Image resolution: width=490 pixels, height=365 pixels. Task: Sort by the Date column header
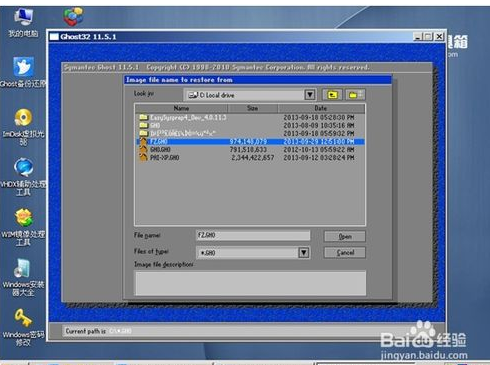pyautogui.click(x=321, y=108)
